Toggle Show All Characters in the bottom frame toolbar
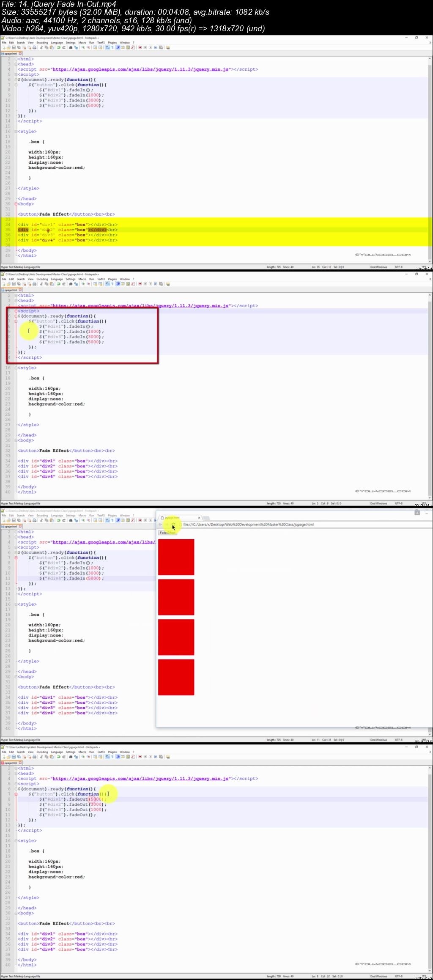This screenshot has width=433, height=980. tap(112, 757)
